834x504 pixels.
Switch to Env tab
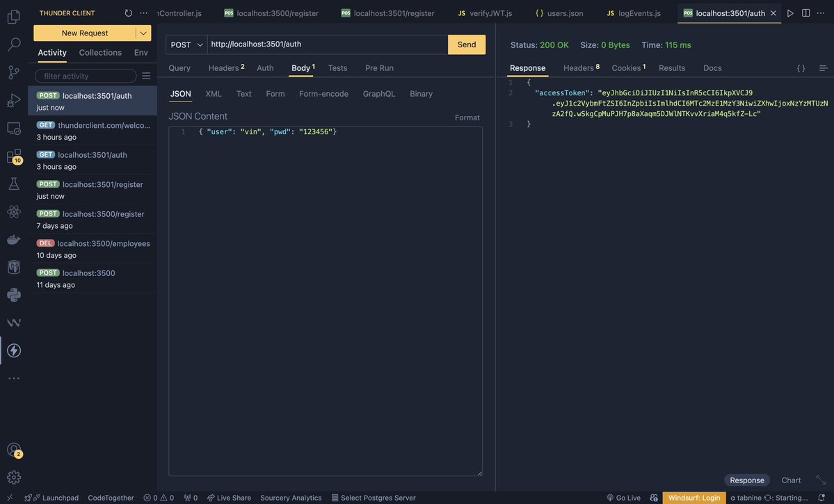pyautogui.click(x=141, y=53)
